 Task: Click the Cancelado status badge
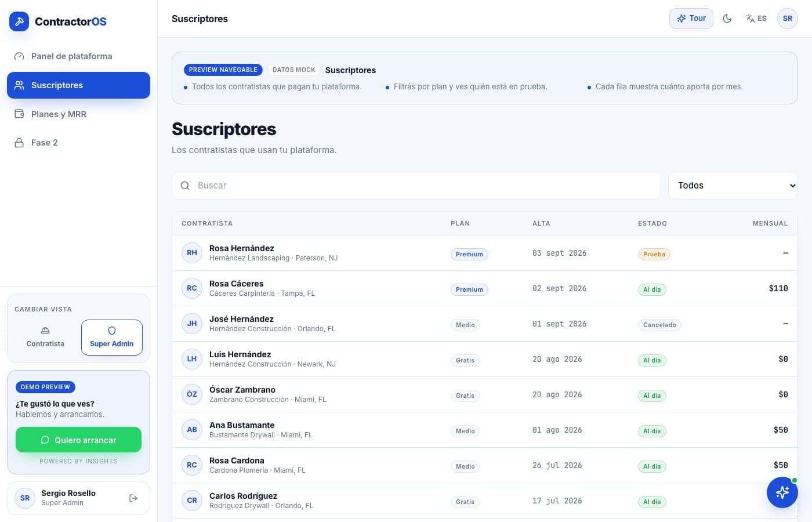pos(659,325)
